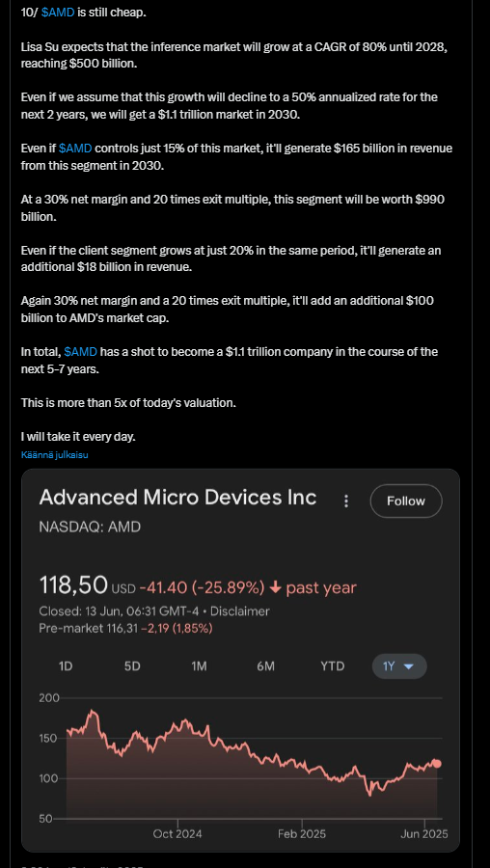Select the 1D time range
Screen dimensions: 490x868
(x=66, y=665)
